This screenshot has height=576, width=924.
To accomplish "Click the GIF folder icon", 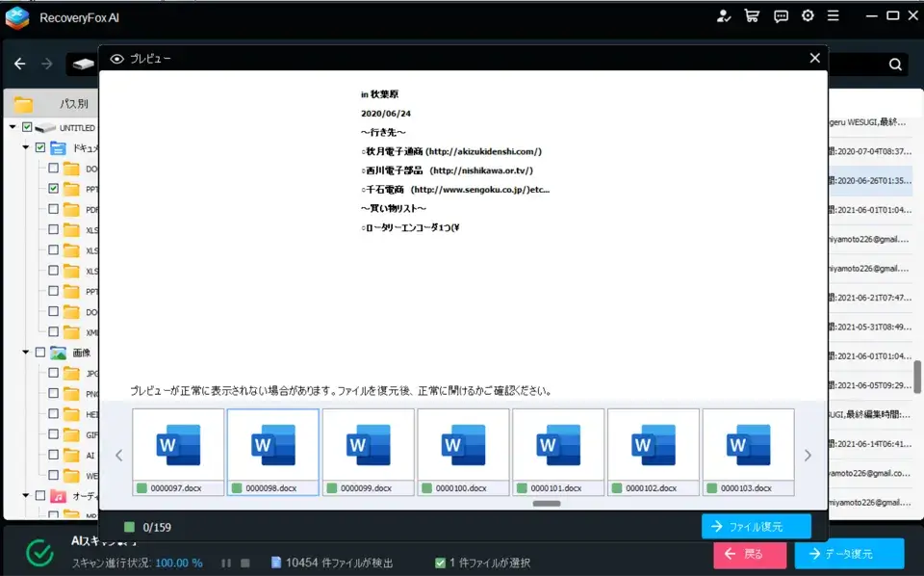I will pos(71,434).
